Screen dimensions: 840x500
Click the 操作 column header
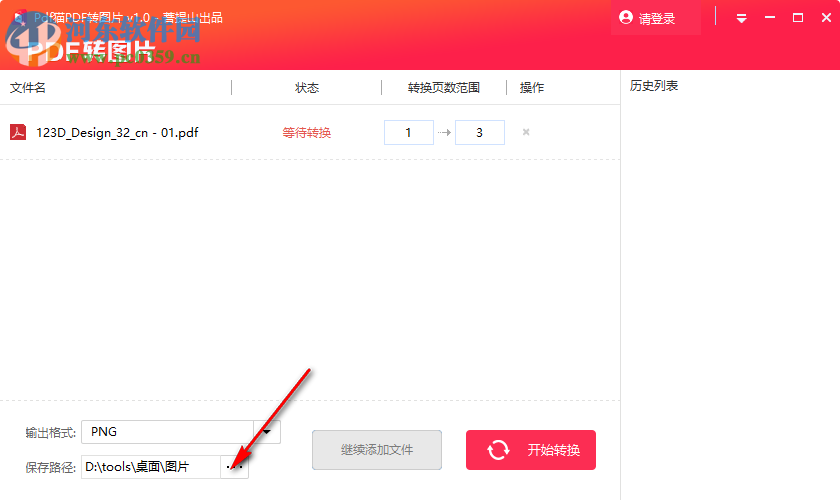pyautogui.click(x=532, y=87)
